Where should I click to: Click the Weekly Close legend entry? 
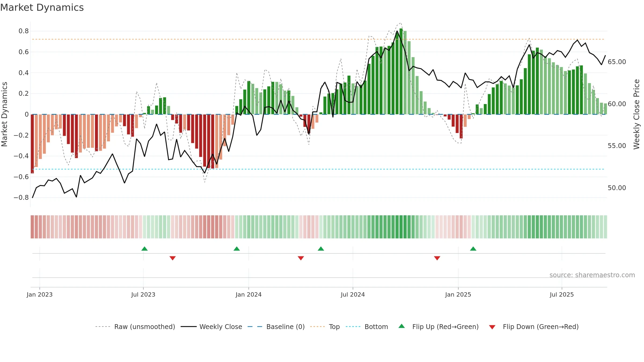tap(211, 327)
